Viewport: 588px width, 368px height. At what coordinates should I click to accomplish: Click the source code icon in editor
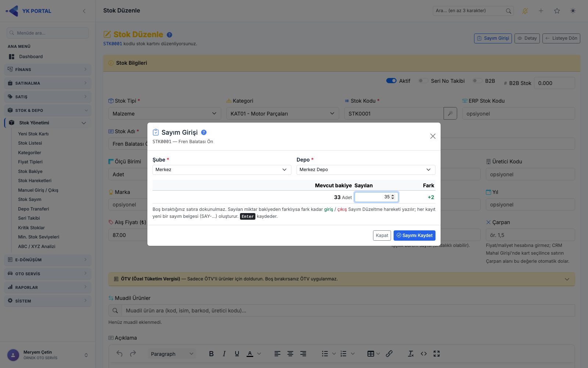424,354
